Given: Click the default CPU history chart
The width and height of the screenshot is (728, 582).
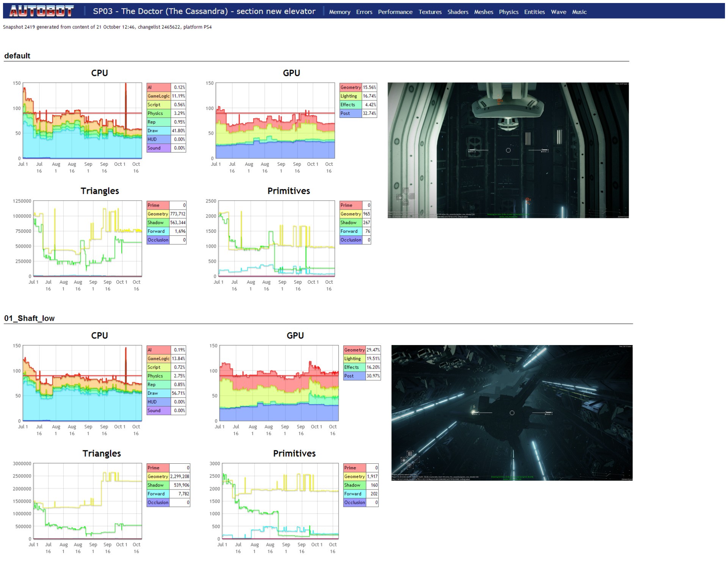Looking at the screenshot, I should point(82,121).
